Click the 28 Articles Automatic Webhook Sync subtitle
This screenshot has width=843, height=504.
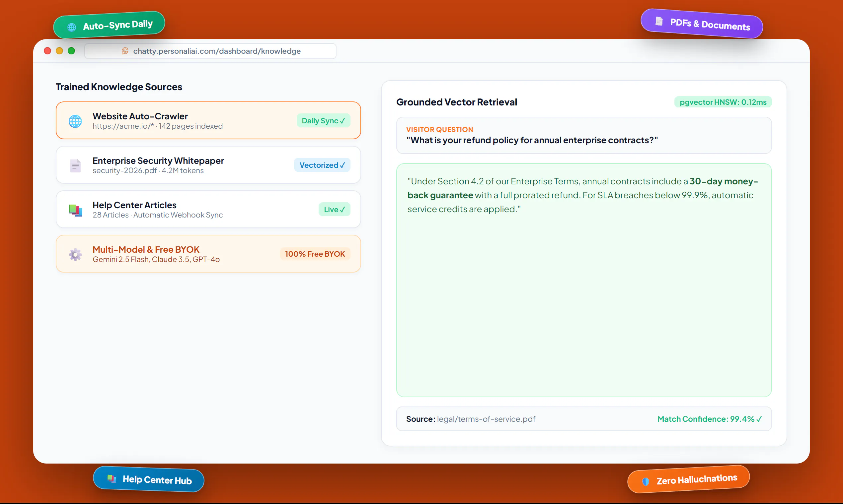[x=158, y=215]
